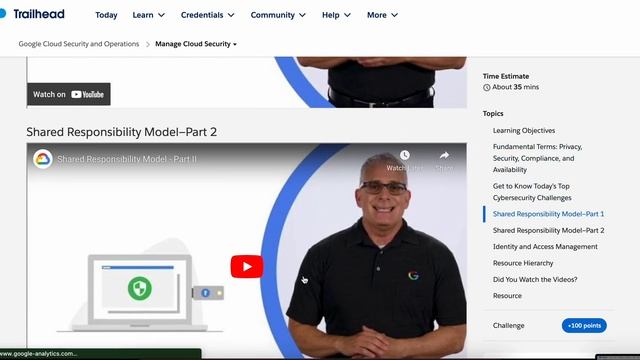Go to Get to Know Today's Top Cybersecurity Challenges
The image size is (640, 360).
[532, 192]
